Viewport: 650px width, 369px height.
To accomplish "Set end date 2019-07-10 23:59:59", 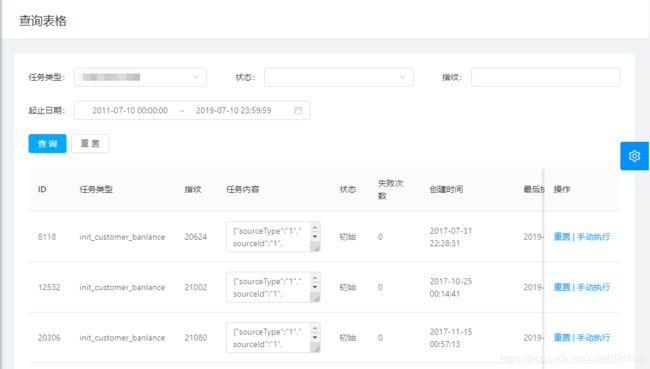I will [233, 110].
